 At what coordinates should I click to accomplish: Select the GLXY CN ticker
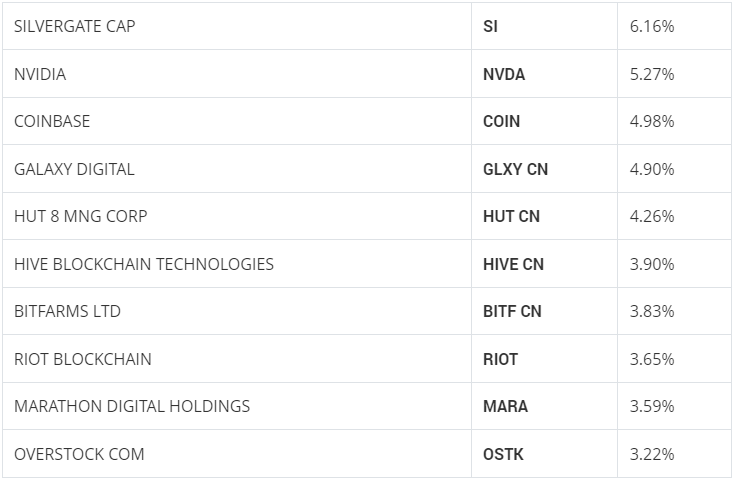tap(515, 169)
